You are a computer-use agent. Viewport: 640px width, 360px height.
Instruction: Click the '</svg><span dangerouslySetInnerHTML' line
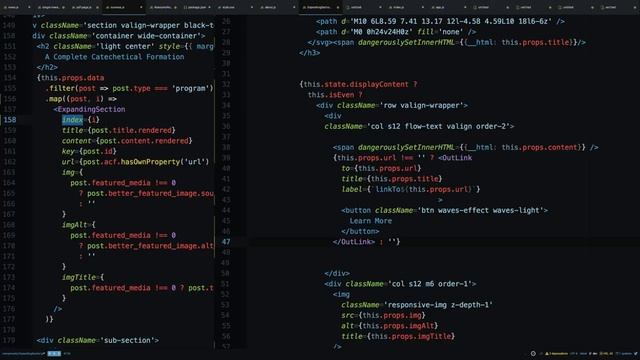click(x=447, y=42)
